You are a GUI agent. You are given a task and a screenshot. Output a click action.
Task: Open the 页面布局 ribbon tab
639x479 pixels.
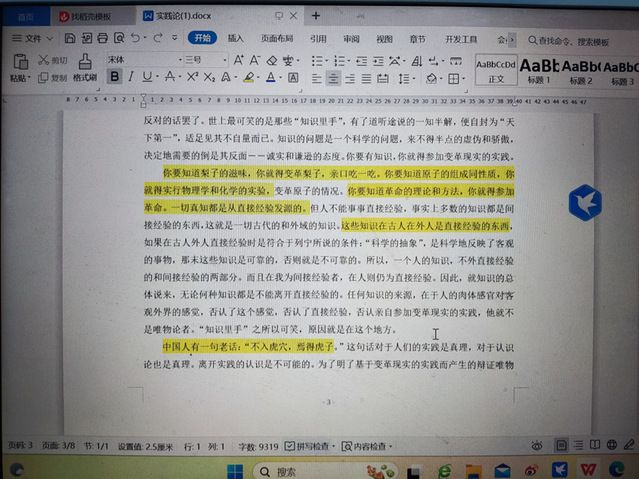(277, 38)
